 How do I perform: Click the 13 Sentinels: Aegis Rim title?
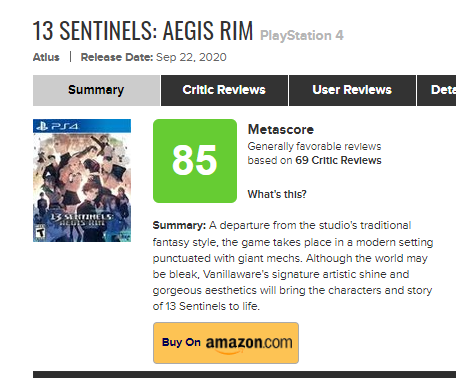pyautogui.click(x=143, y=31)
